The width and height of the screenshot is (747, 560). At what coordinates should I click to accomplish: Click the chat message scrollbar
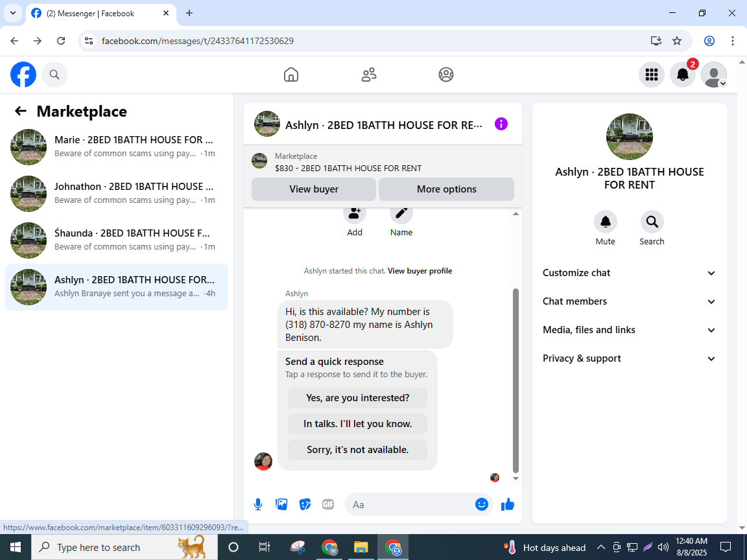coord(516,380)
